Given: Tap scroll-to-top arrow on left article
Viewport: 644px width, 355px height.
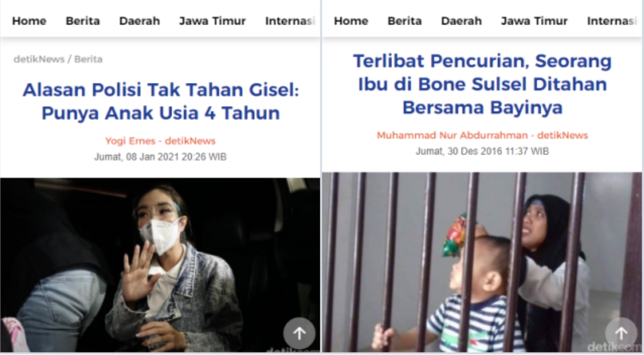Looking at the screenshot, I should pos(299,333).
